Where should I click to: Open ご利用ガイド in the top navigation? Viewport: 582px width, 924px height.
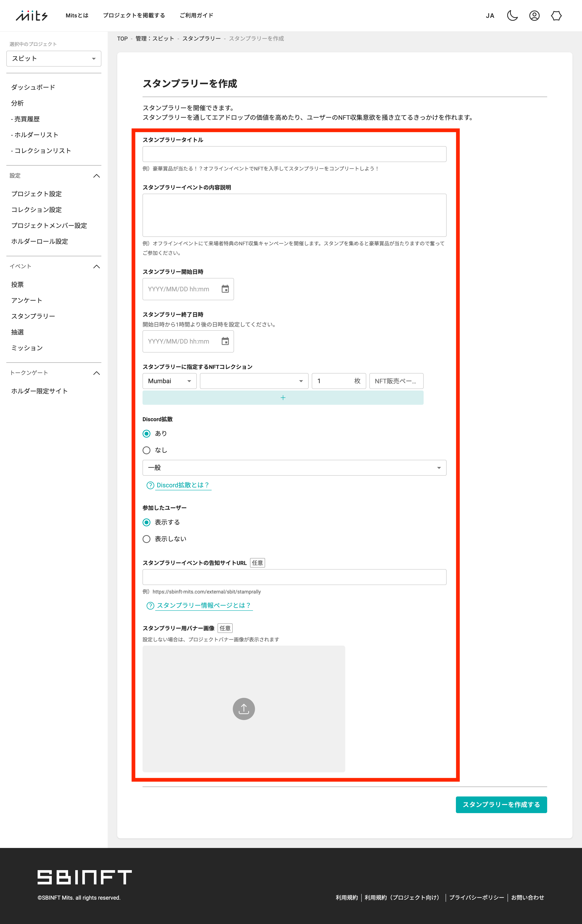(196, 15)
